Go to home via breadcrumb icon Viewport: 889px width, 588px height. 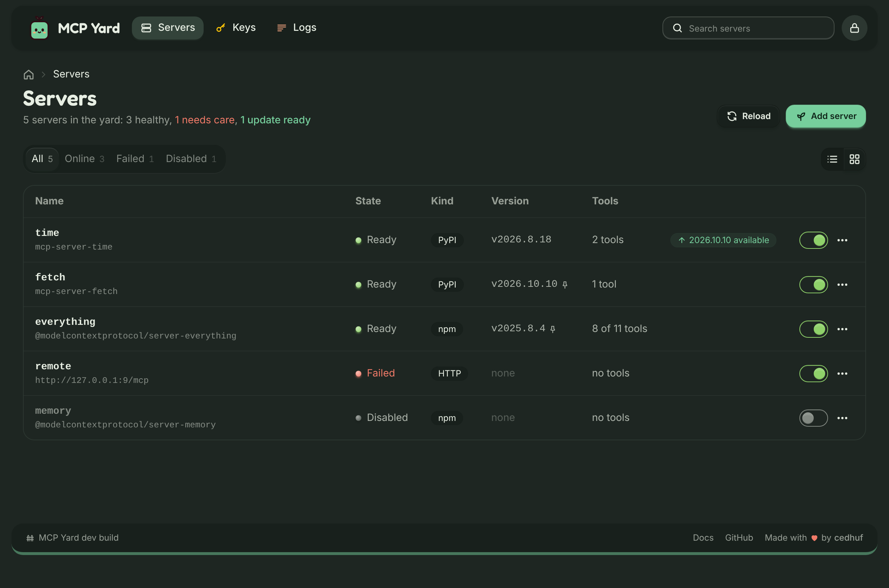click(x=29, y=74)
